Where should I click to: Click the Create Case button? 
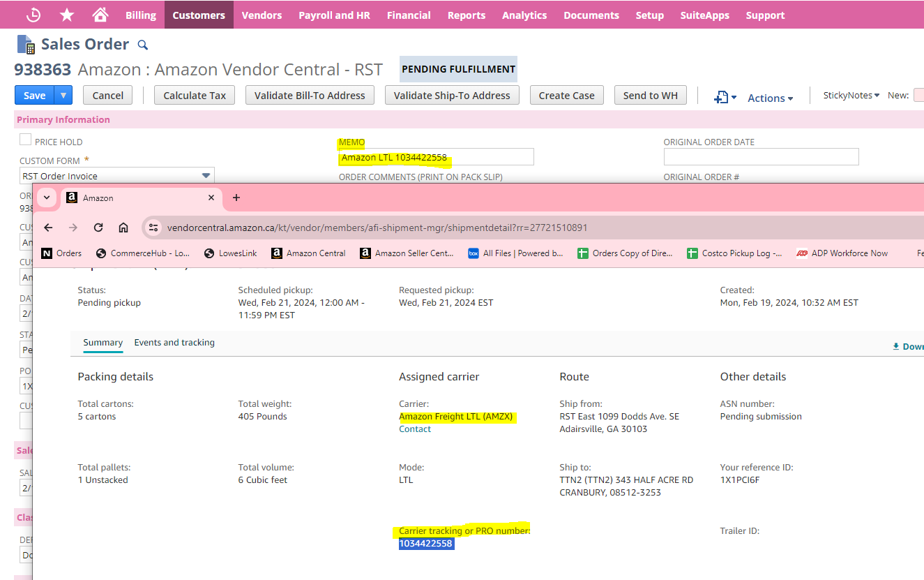click(x=566, y=95)
